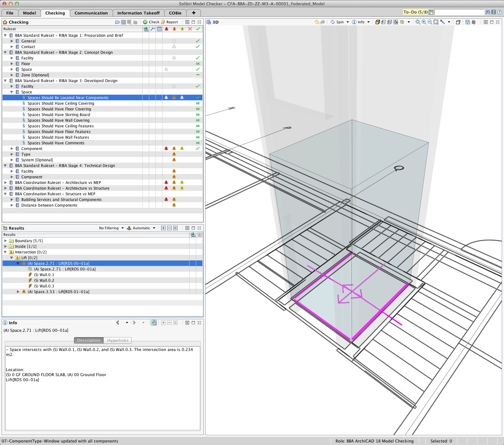Click the floor plan mode icon in 3D toolbar
Screen dimensions: 504x445
468,22
